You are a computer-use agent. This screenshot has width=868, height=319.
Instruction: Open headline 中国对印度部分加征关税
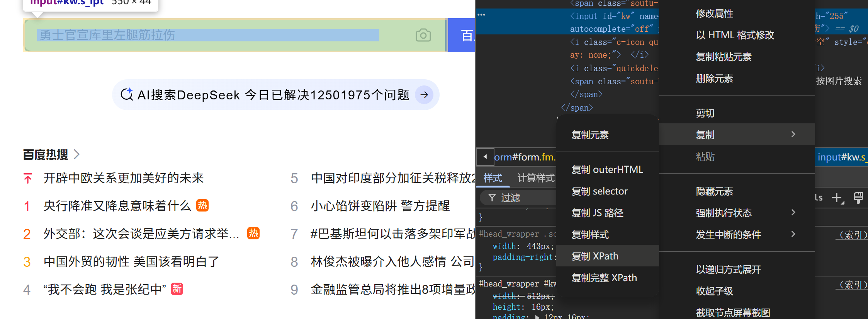tap(393, 178)
